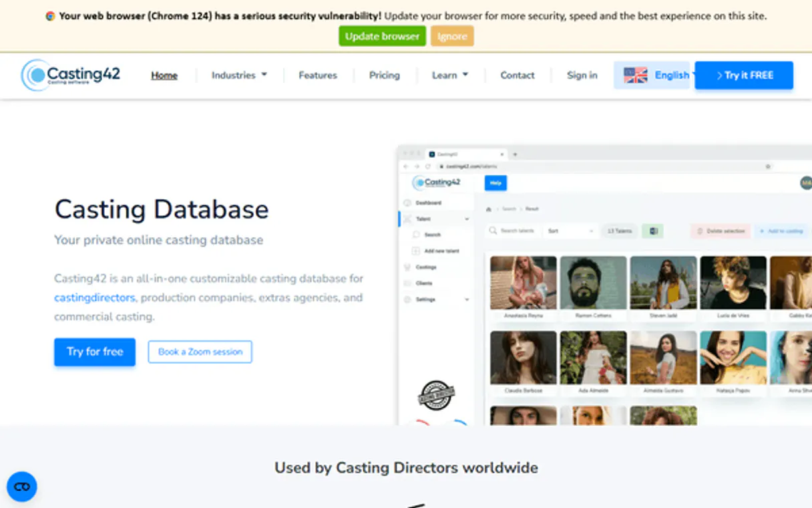Go to the Features page
This screenshot has height=508, width=812.
pos(317,75)
